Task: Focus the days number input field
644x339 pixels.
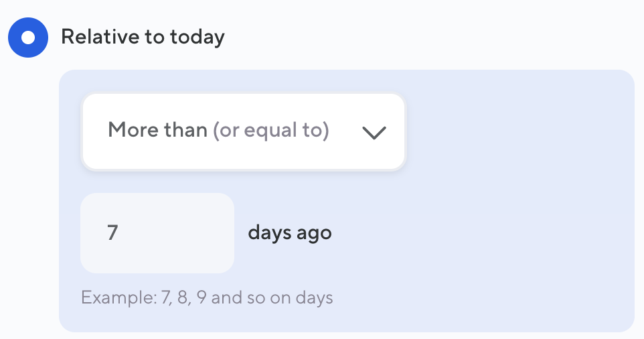Action: pyautogui.click(x=157, y=233)
